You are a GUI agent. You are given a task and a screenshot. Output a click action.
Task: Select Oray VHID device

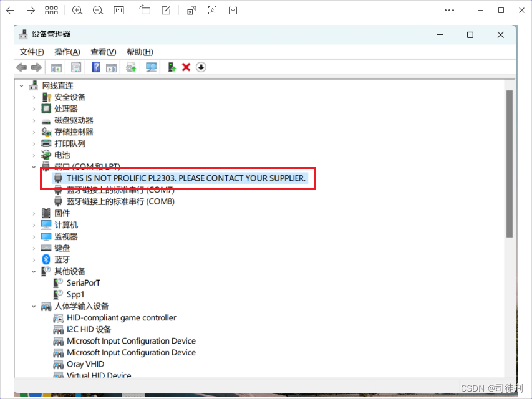tap(79, 364)
